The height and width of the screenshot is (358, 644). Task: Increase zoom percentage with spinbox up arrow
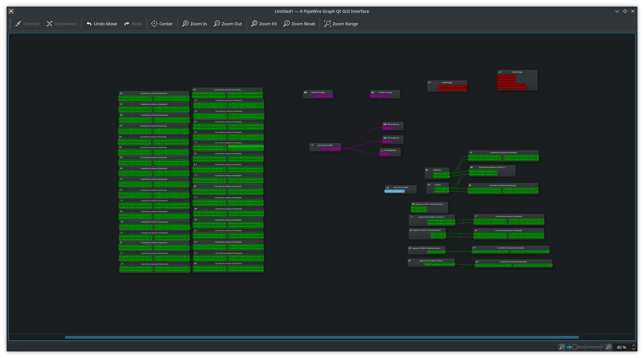[634, 346]
